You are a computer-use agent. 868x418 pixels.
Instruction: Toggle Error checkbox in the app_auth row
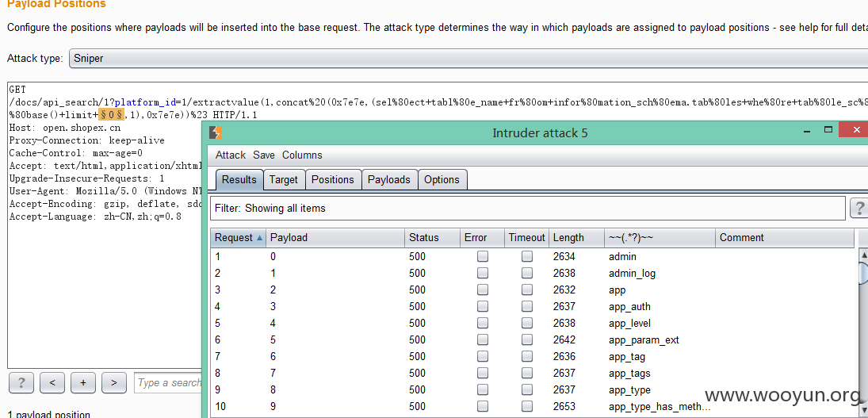483,306
